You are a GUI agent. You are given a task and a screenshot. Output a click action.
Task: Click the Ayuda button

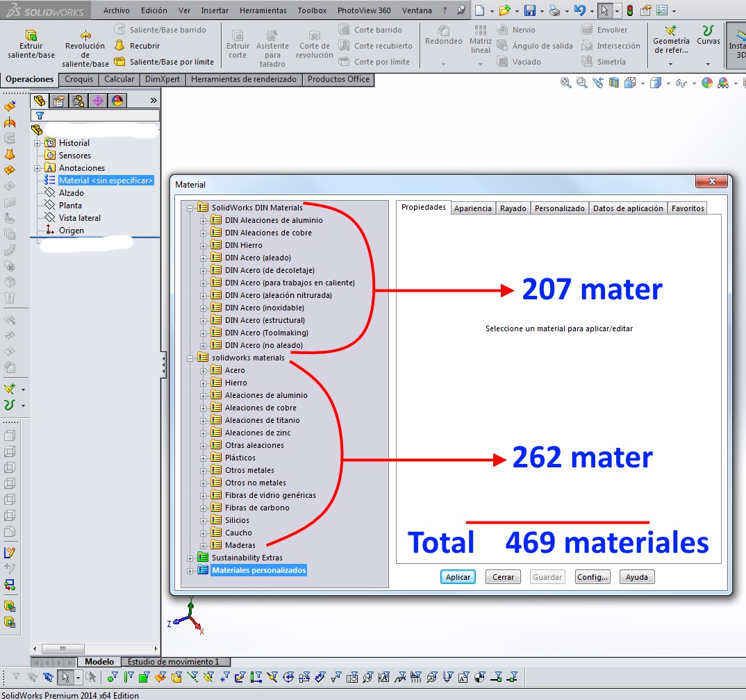click(x=636, y=577)
